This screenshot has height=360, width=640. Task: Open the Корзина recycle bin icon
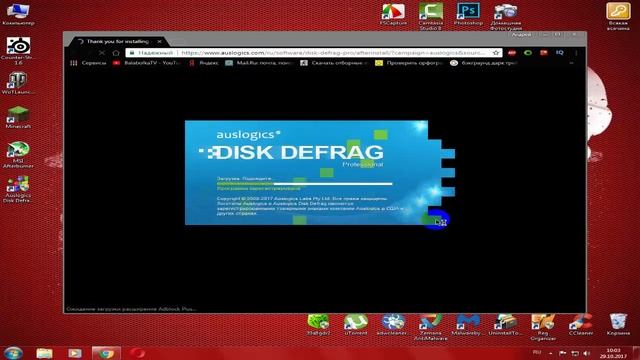coord(618,325)
